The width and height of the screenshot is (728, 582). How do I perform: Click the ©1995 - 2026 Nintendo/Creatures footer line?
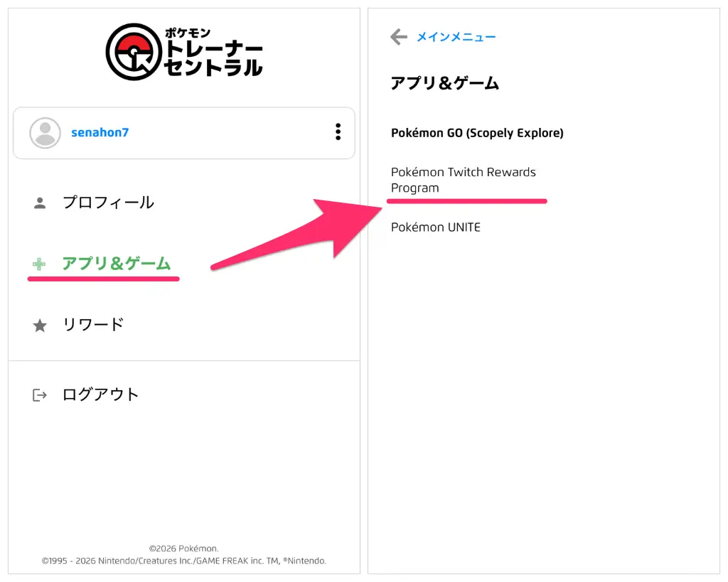click(184, 561)
